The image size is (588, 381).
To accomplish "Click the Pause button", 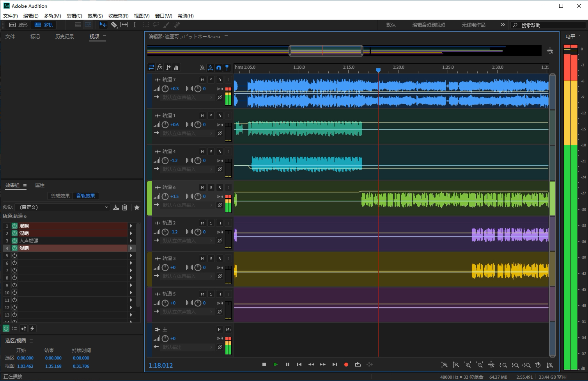I will pyautogui.click(x=288, y=365).
